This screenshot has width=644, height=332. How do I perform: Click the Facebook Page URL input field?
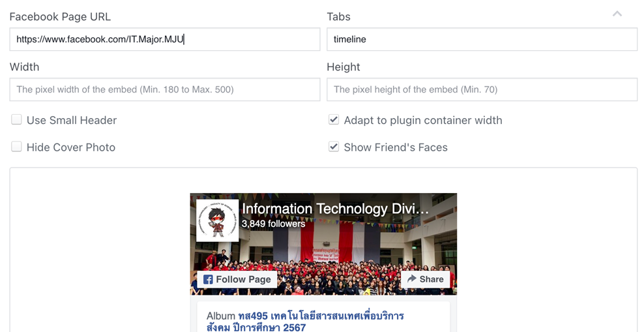coord(165,39)
